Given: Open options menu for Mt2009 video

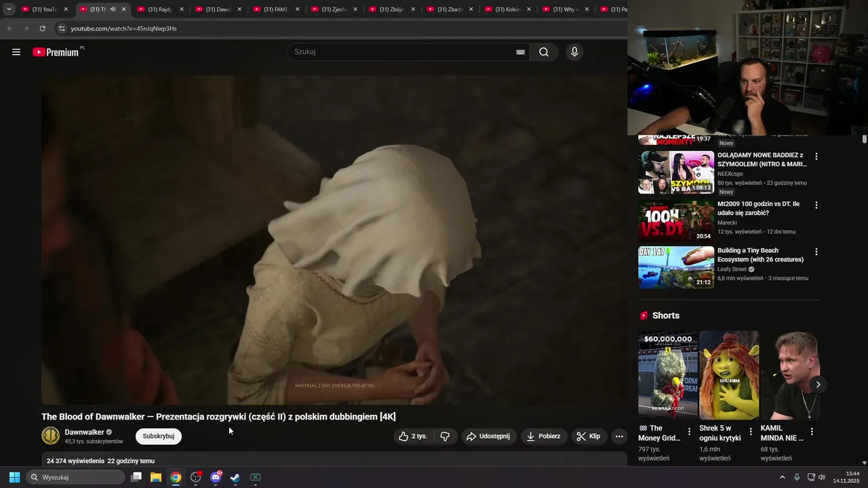Looking at the screenshot, I should 816,205.
